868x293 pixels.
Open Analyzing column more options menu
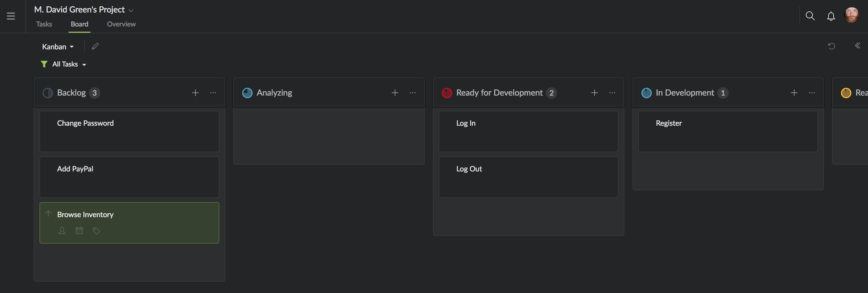[412, 93]
